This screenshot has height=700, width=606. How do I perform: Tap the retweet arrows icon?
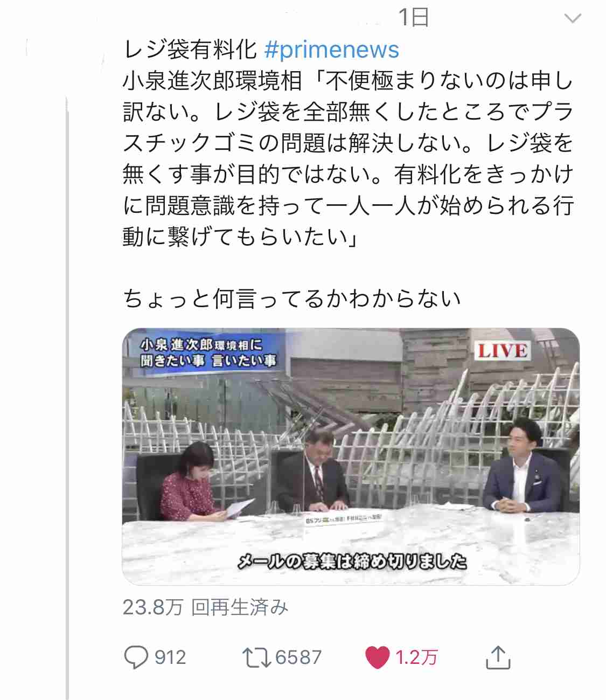pyautogui.click(x=257, y=657)
